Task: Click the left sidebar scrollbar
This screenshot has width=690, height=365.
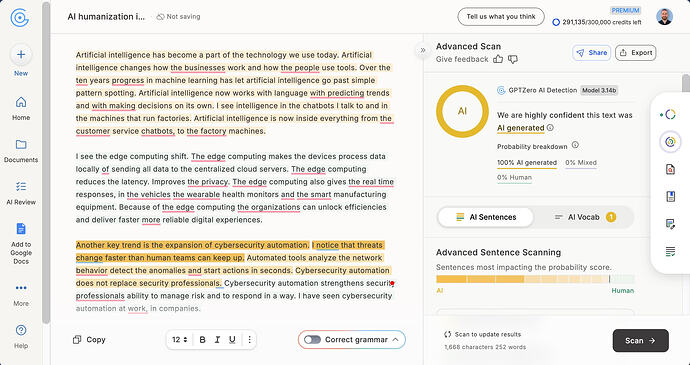Action: tap(46, 163)
